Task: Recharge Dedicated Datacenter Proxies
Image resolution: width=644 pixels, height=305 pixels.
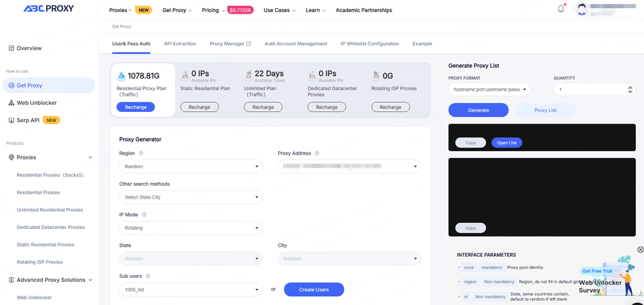Action: coord(326,107)
